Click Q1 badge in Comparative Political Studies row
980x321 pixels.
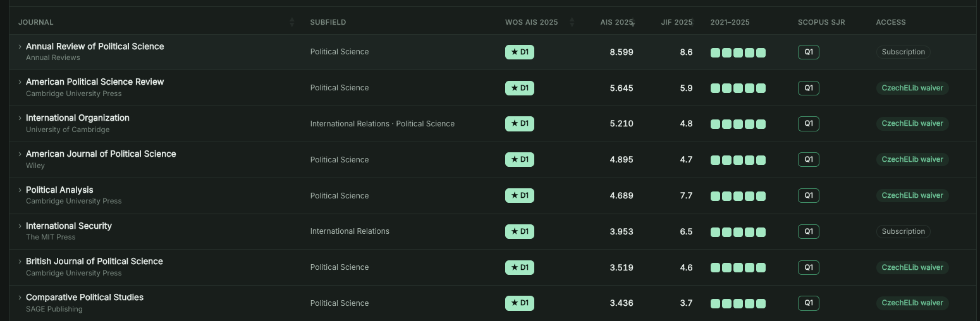(x=809, y=303)
